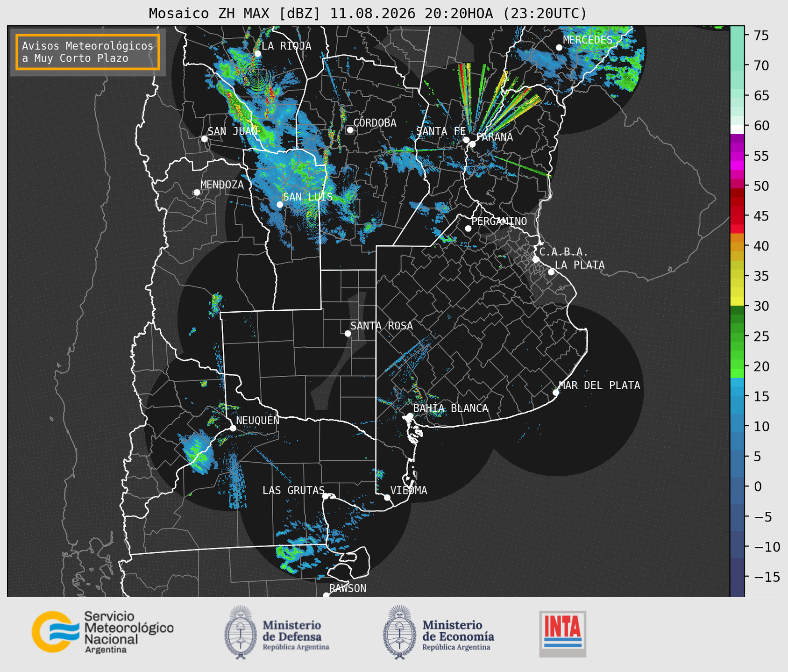This screenshot has height=672, width=788.
Task: Click the Mendoza city marker dot
Action: pos(197,193)
